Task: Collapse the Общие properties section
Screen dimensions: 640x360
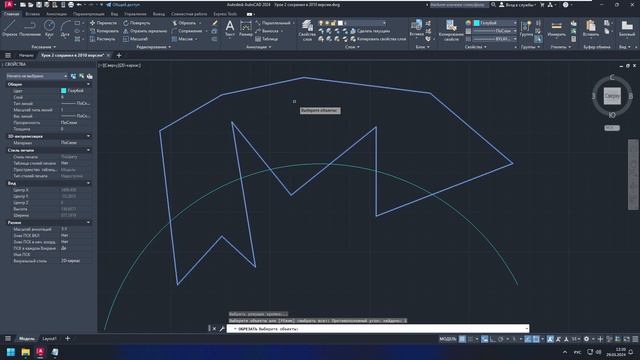Action: tap(88, 84)
